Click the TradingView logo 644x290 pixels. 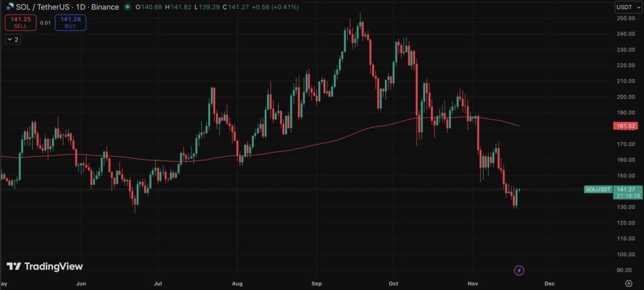45,267
